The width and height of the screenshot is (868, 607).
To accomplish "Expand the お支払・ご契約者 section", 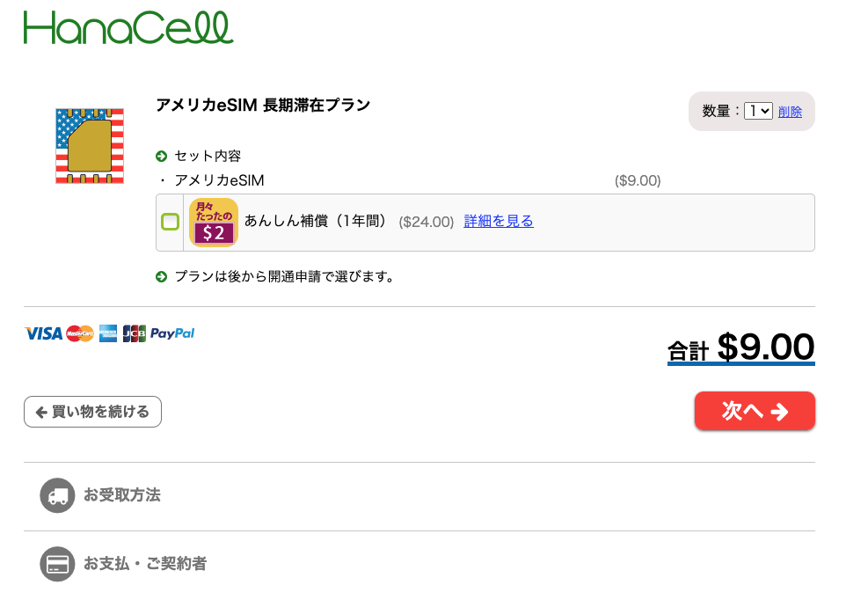I will (x=419, y=564).
